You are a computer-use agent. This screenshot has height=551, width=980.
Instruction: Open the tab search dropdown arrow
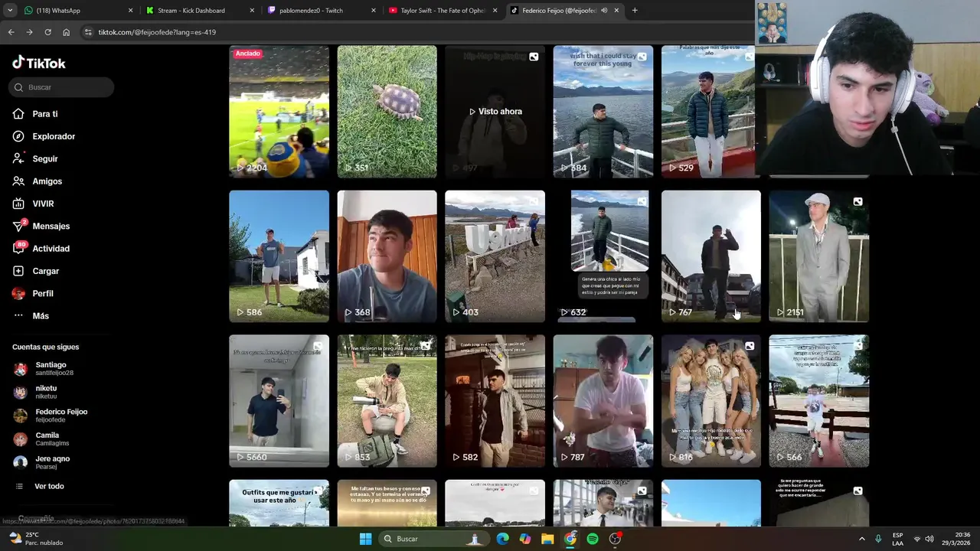click(x=9, y=11)
